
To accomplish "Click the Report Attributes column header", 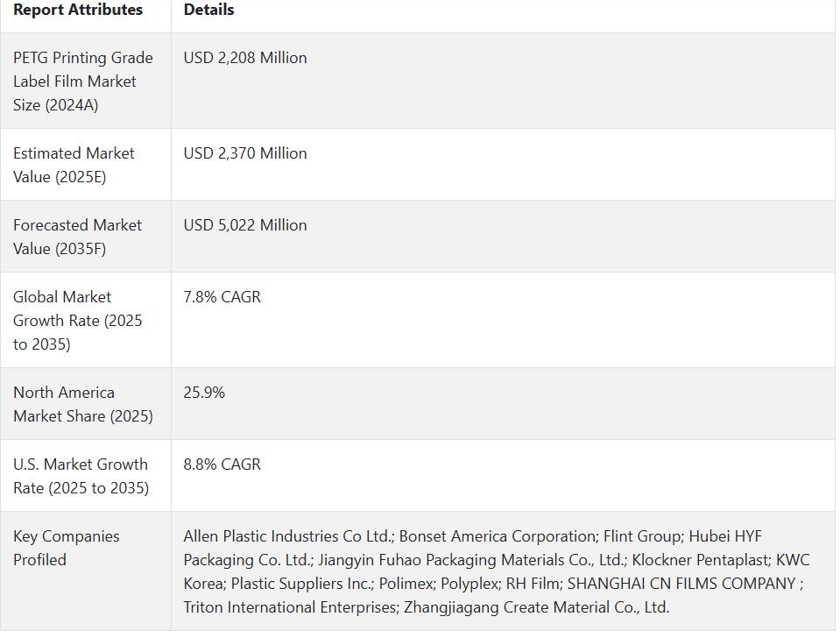I will tap(78, 10).
